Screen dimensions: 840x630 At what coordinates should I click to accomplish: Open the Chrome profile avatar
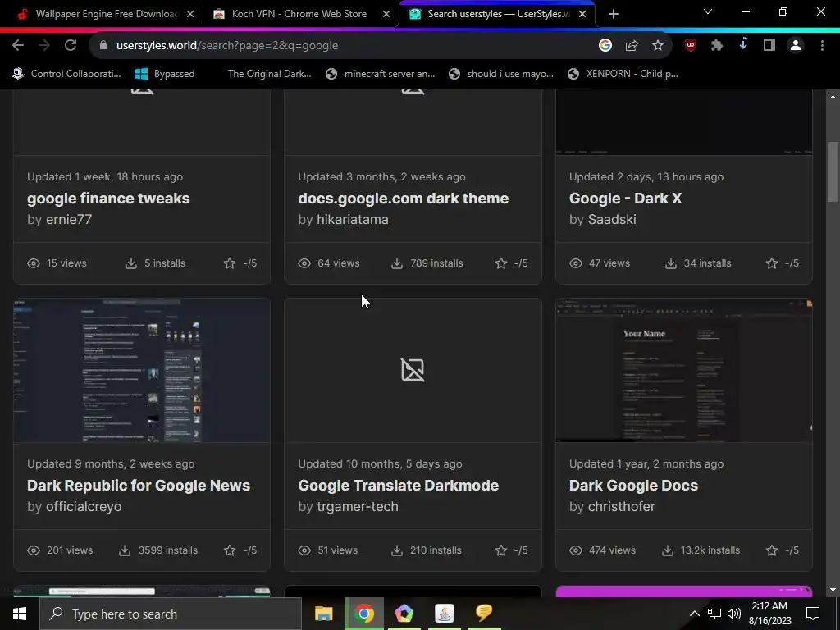point(796,46)
